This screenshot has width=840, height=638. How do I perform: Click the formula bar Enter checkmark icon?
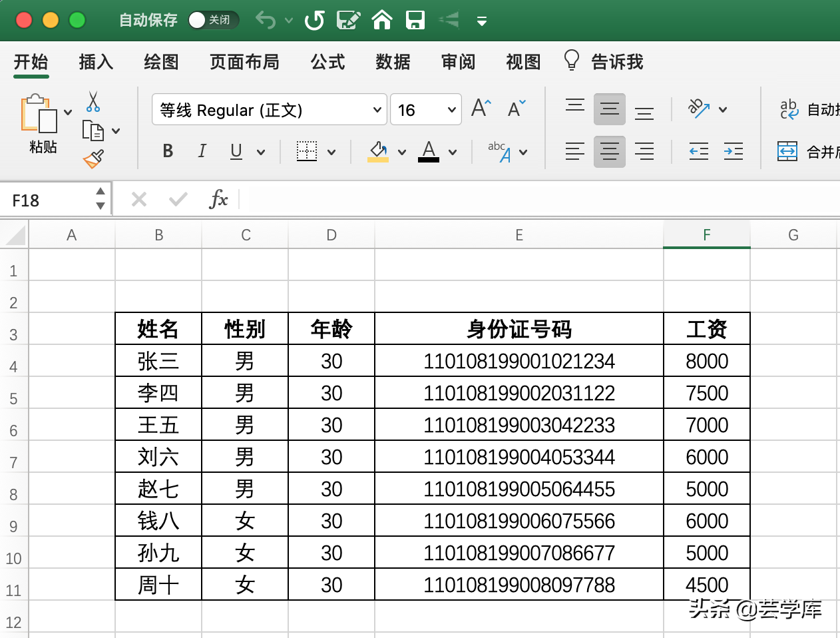[178, 199]
